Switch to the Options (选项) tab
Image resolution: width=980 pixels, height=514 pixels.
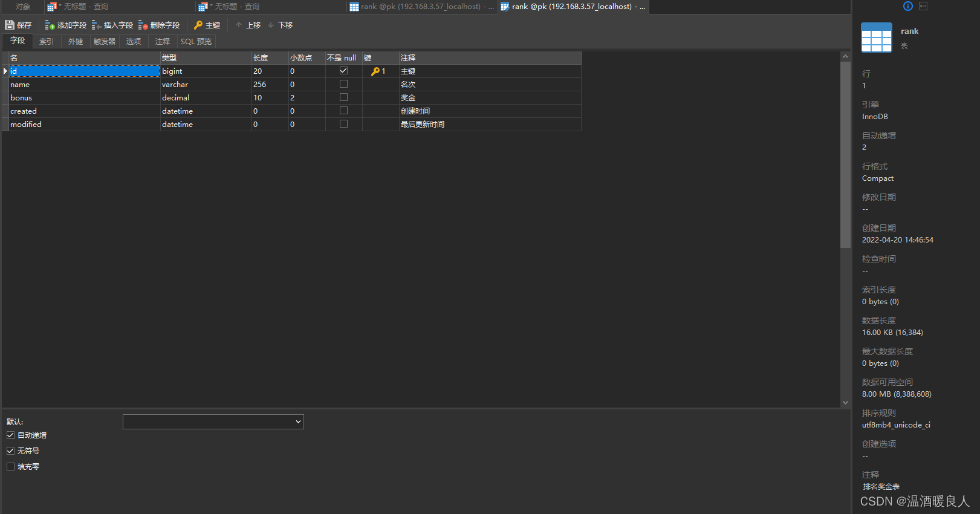coord(134,42)
